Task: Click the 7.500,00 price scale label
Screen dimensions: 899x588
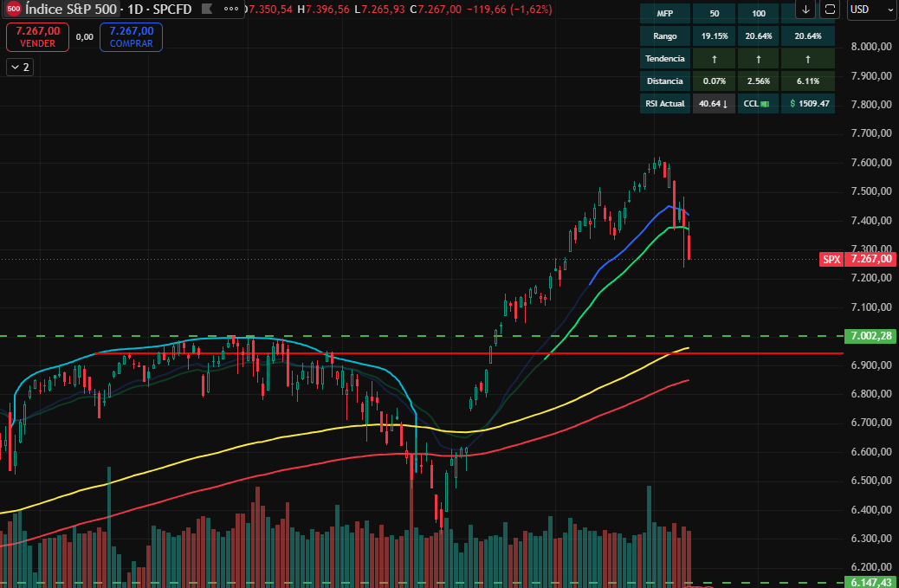Action: pos(871,191)
